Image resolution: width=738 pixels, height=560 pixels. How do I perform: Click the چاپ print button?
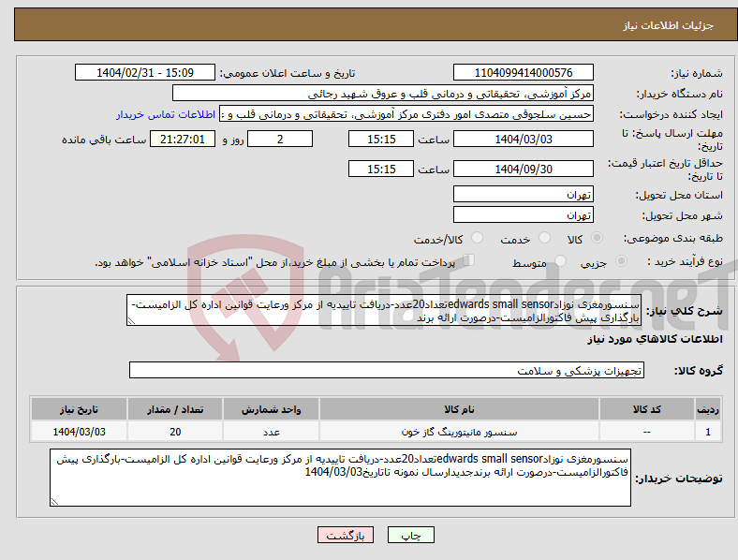click(x=411, y=535)
